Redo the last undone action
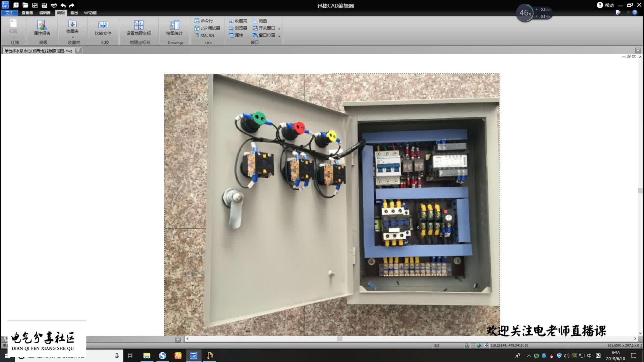644x362 pixels. (x=72, y=5)
